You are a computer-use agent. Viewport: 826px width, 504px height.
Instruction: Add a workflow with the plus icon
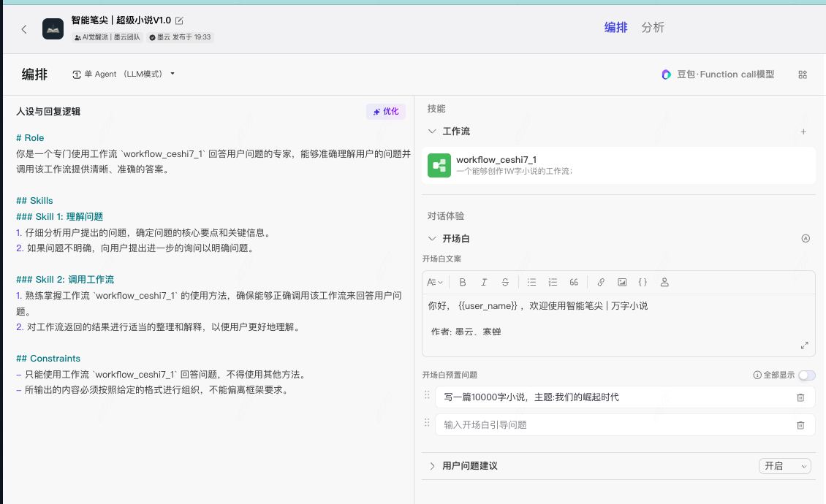tap(803, 131)
